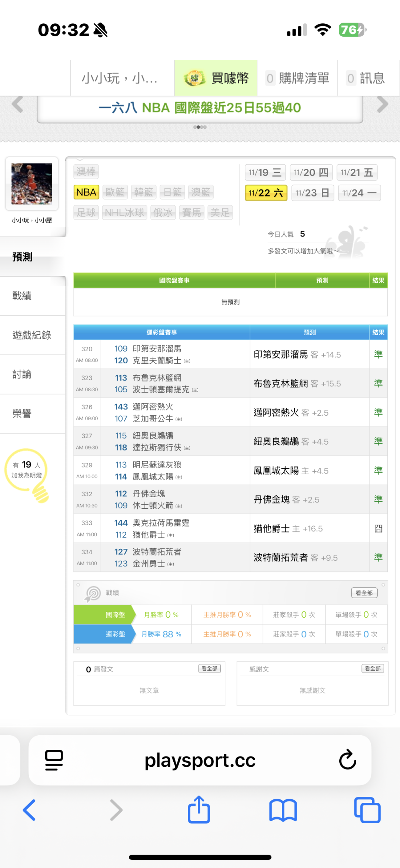This screenshot has width=400, height=868.
Task: Show all open Safari tabs
Action: (367, 810)
